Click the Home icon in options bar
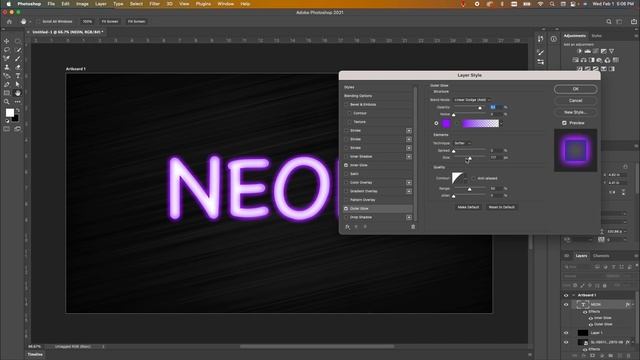Screen dimensions: 640x360 (x=9, y=21)
